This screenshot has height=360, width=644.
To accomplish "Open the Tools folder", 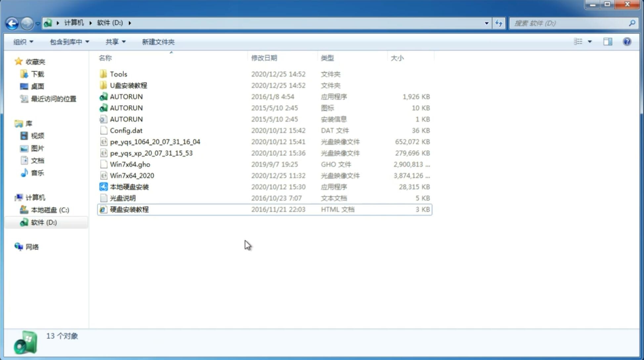I will pyautogui.click(x=118, y=74).
